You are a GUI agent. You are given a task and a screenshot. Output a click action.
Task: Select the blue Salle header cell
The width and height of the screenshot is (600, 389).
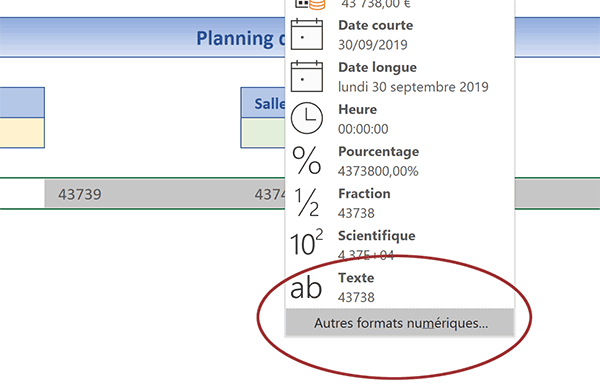[263, 103]
